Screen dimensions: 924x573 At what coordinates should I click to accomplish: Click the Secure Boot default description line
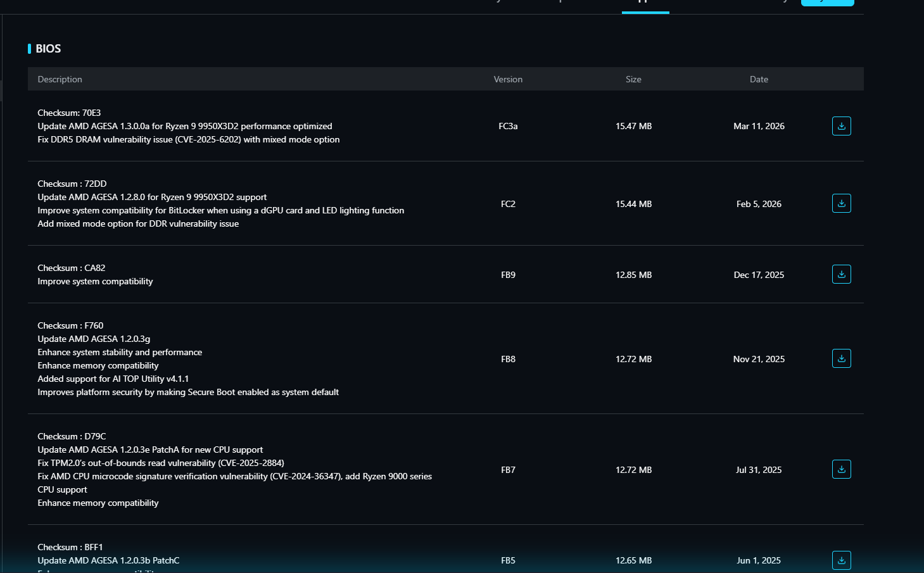188,392
